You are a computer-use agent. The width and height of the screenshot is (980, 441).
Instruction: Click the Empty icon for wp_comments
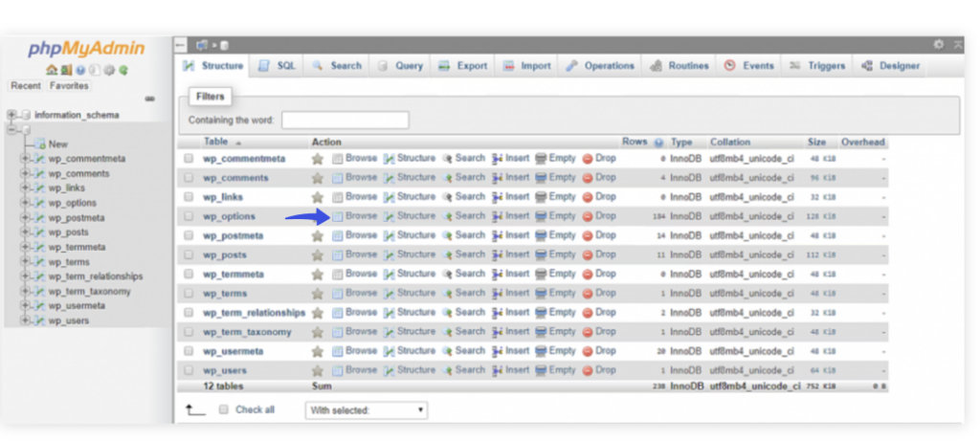[542, 177]
